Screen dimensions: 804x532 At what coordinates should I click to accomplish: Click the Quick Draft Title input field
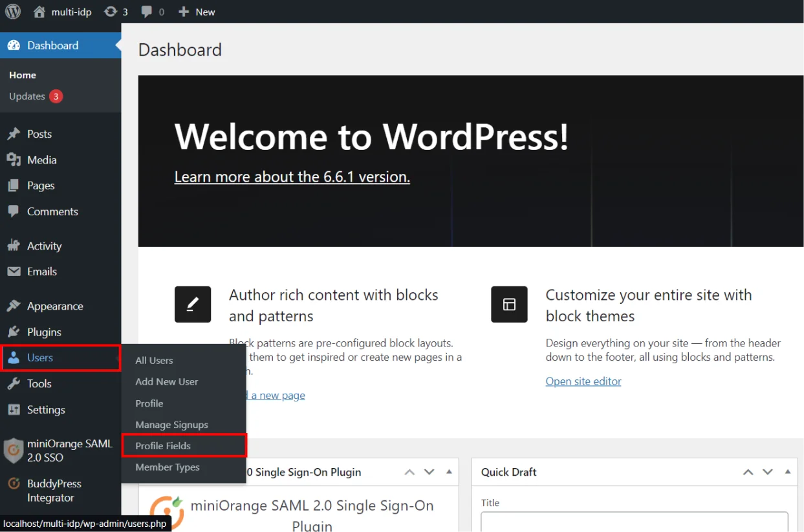click(634, 522)
